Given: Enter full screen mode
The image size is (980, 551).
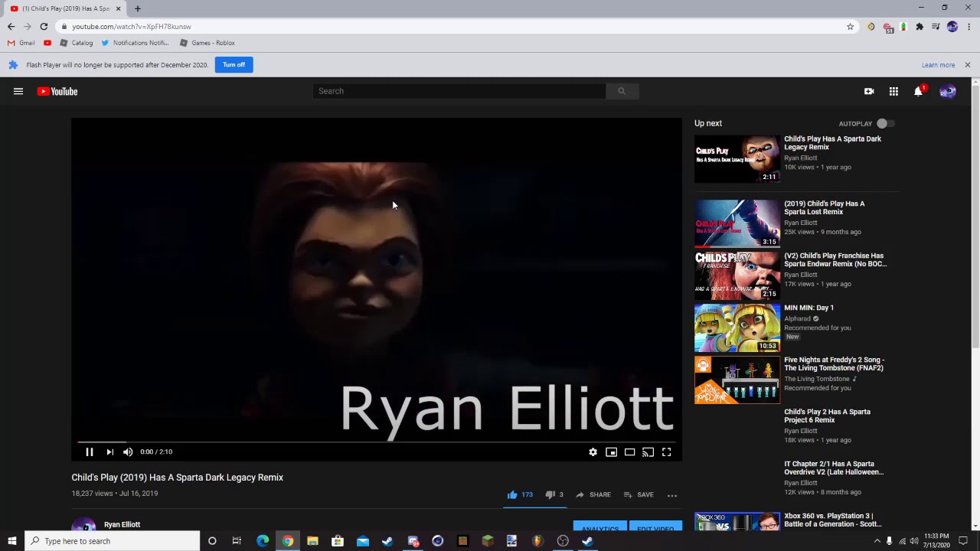Looking at the screenshot, I should click(666, 452).
